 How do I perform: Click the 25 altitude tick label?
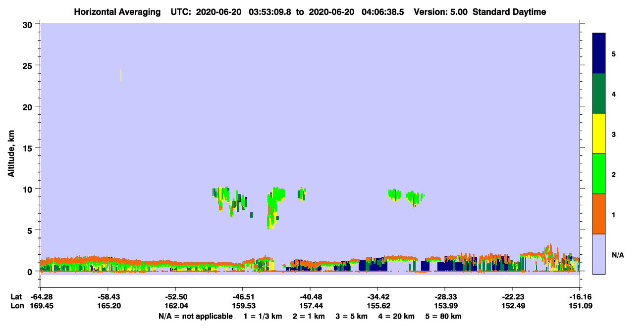[29, 65]
